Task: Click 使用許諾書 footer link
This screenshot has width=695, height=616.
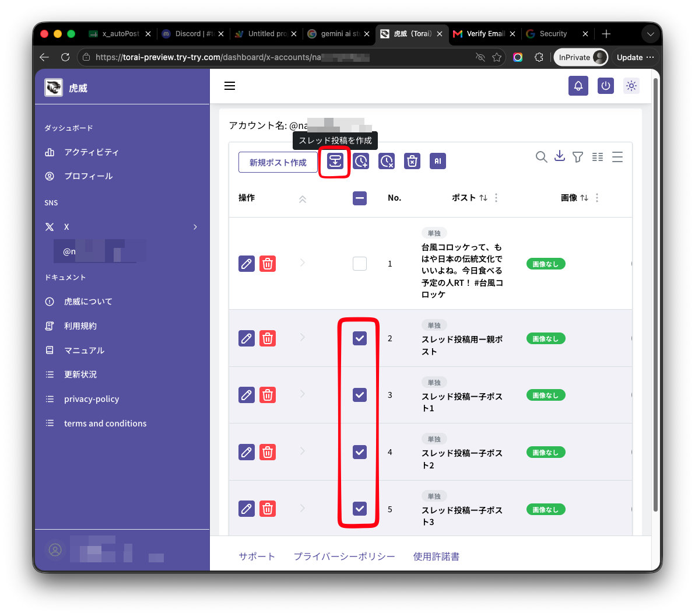Action: (x=436, y=556)
